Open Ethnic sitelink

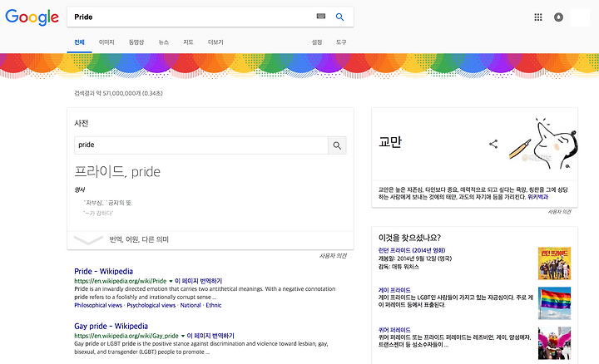[x=214, y=305]
